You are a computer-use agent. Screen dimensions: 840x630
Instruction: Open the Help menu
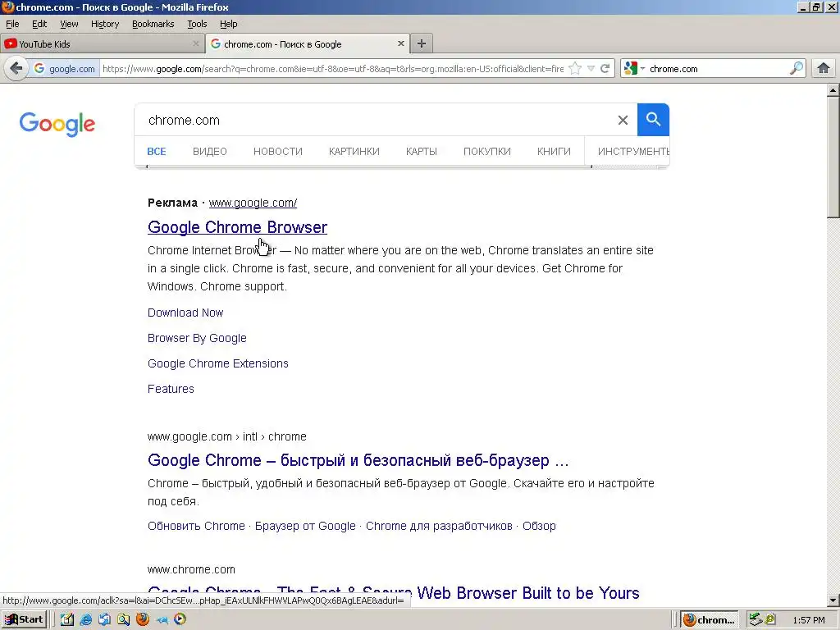(x=228, y=24)
